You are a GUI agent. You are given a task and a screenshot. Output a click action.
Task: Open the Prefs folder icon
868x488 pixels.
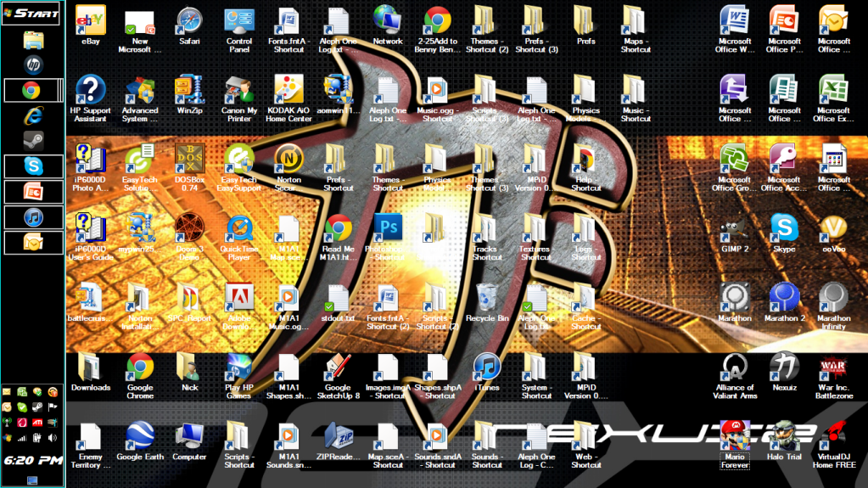(x=585, y=26)
